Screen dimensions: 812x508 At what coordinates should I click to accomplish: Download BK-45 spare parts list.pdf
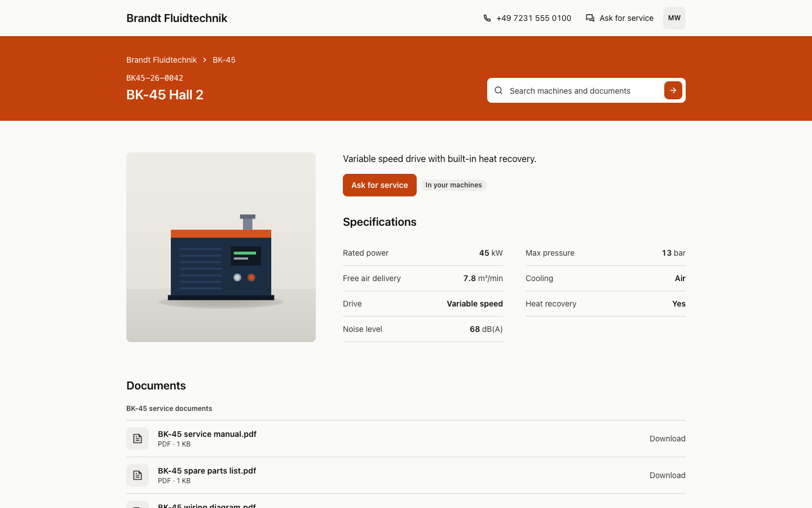click(x=668, y=475)
